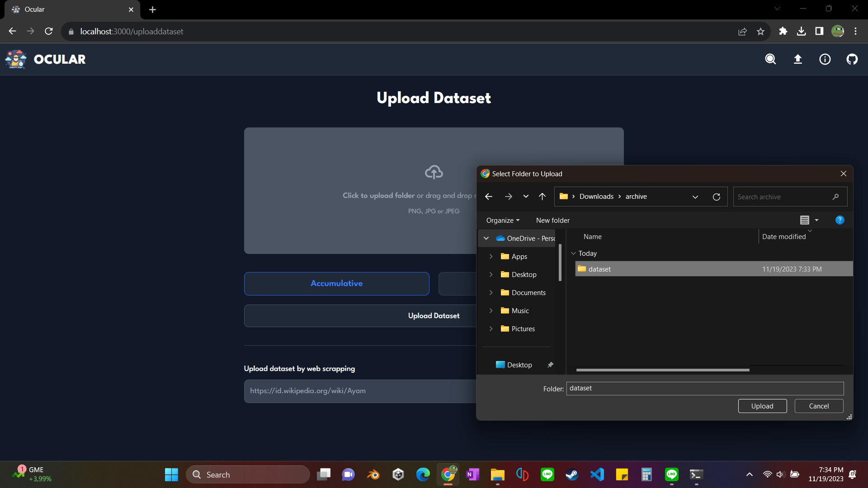Cancel the folder selection dialog
This screenshot has height=488, width=868.
(x=818, y=406)
